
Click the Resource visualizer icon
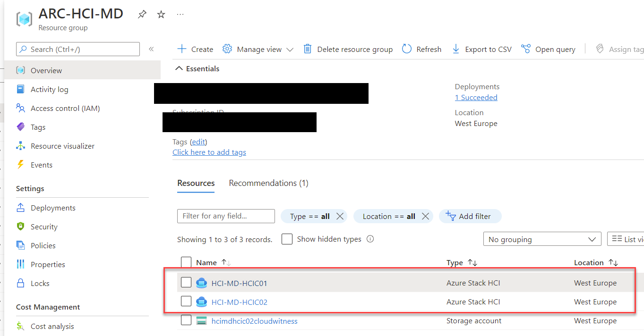tap(20, 146)
